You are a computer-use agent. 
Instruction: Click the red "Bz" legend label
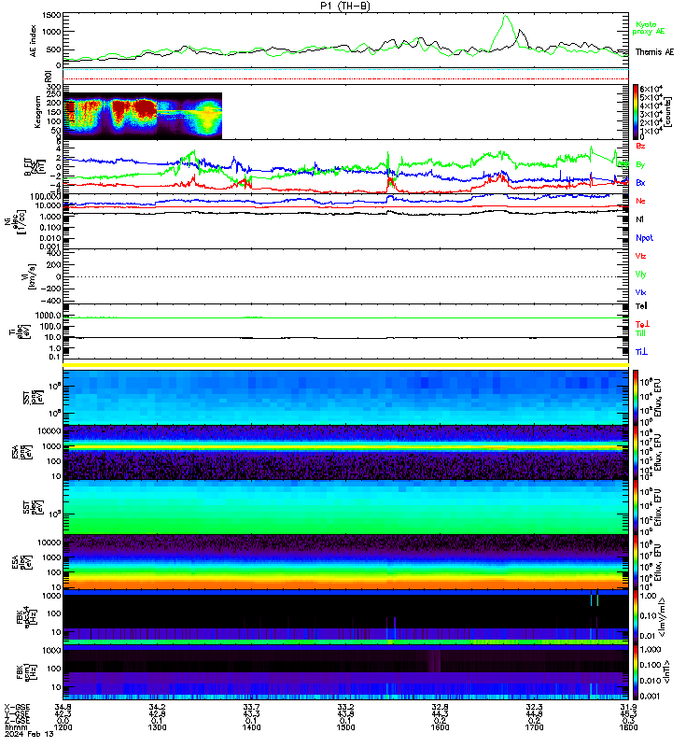click(640, 146)
